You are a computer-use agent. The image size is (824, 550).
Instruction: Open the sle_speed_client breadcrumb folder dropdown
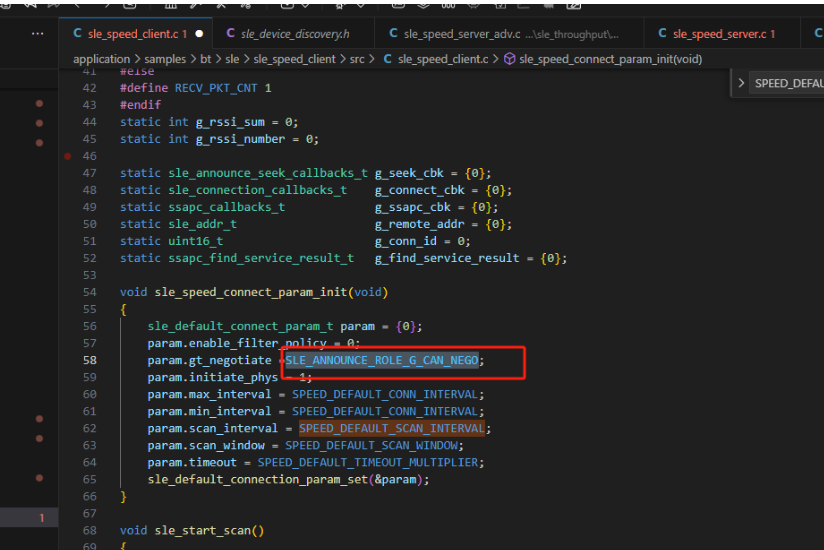tap(292, 59)
